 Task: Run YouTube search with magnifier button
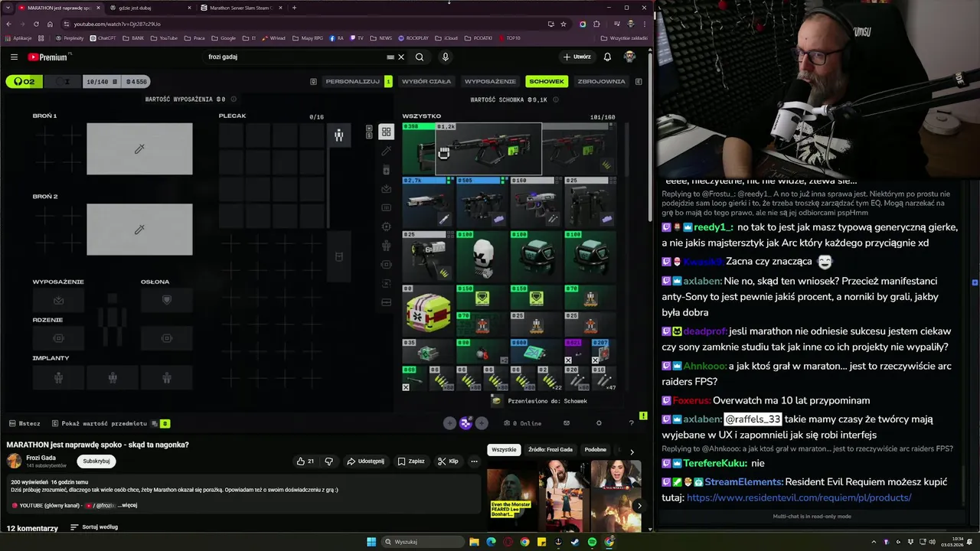tap(420, 57)
